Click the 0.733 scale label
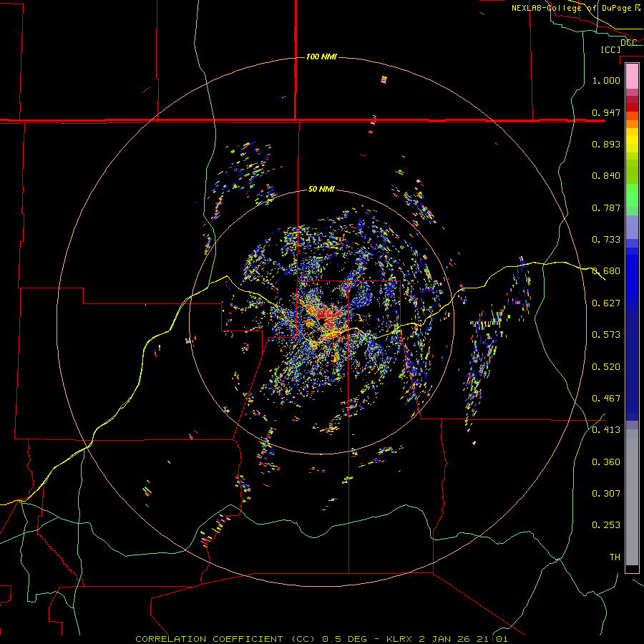This screenshot has height=644, width=644. (606, 240)
